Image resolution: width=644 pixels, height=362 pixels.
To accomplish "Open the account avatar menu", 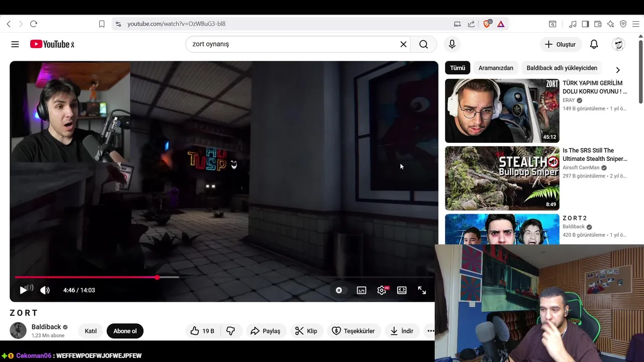I will pos(618,44).
